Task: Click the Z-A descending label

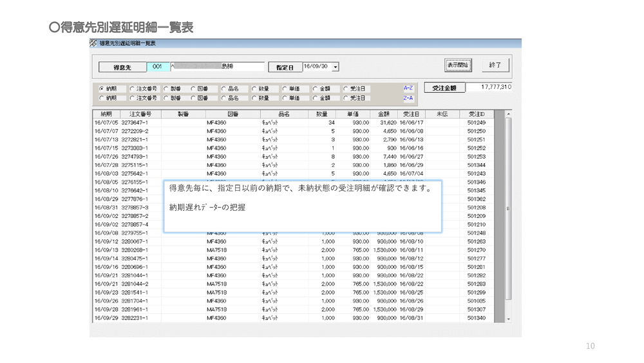Action: point(408,98)
